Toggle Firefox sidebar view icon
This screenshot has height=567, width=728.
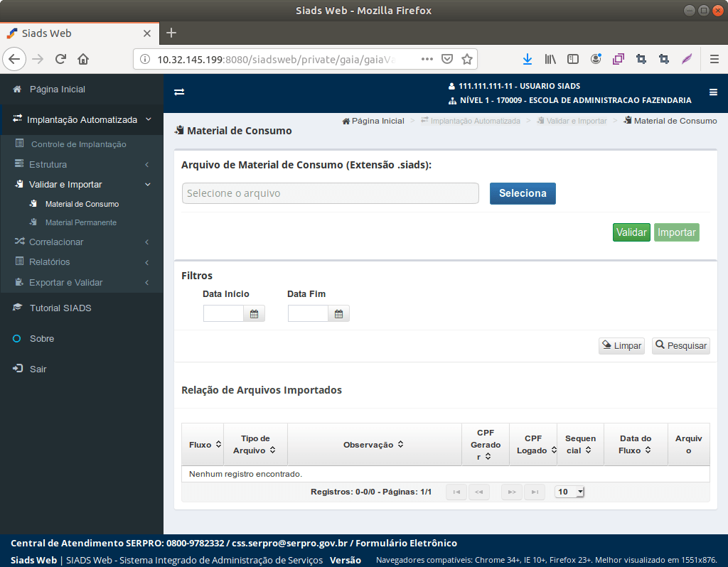click(573, 59)
